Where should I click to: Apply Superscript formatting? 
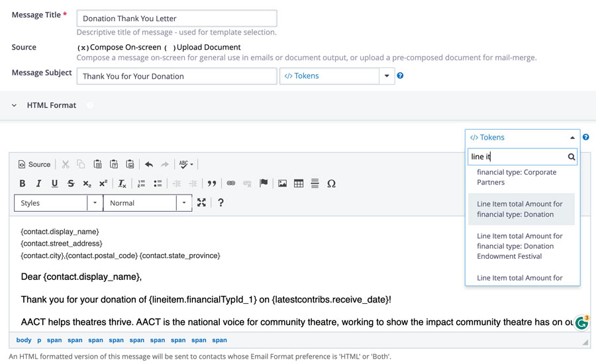(x=103, y=183)
